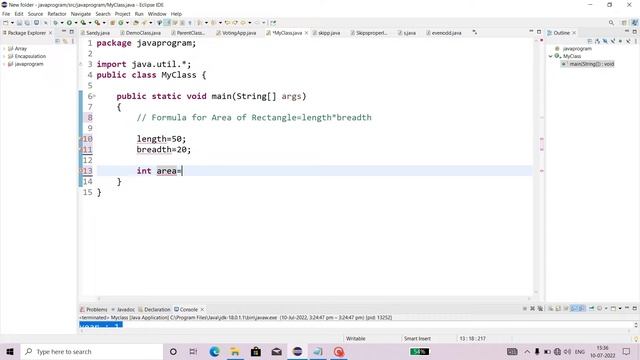Click the Open Perspective icon

[x=624, y=23]
